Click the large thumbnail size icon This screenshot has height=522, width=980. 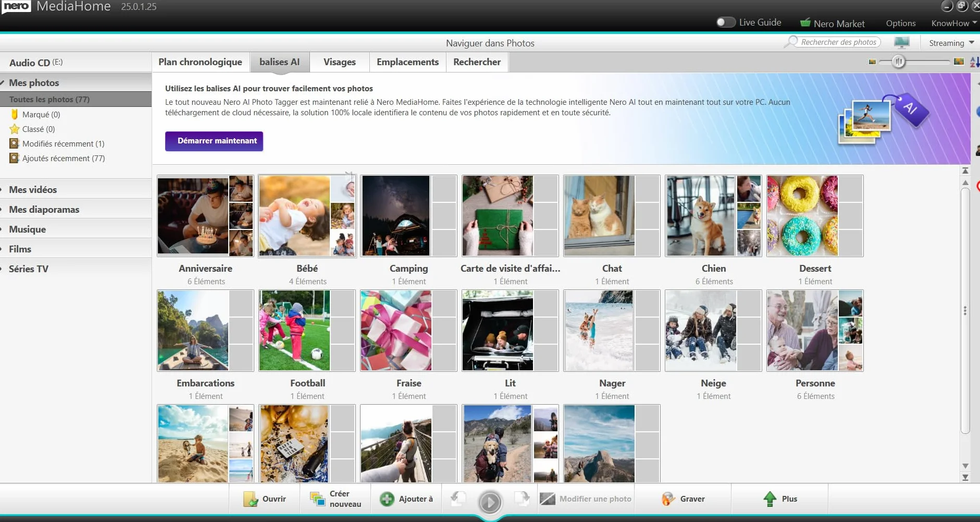coord(959,62)
